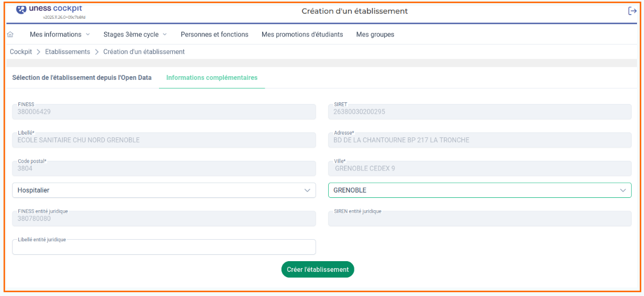Click the logout icon at top right
This screenshot has height=296, width=644.
pyautogui.click(x=632, y=11)
